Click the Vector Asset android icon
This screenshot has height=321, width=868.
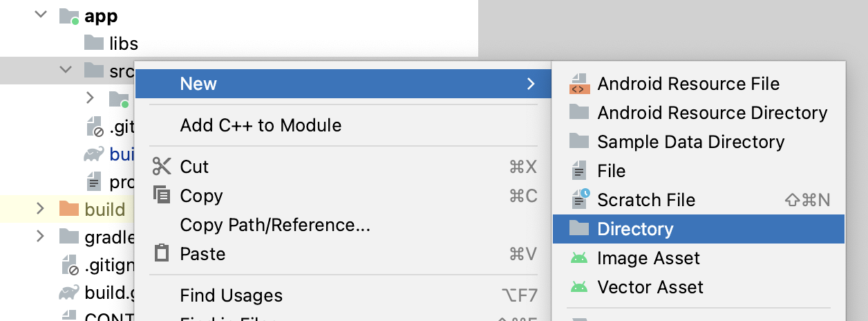pyautogui.click(x=578, y=287)
